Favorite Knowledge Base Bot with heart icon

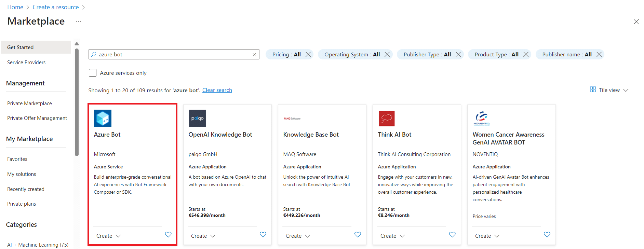358,235
